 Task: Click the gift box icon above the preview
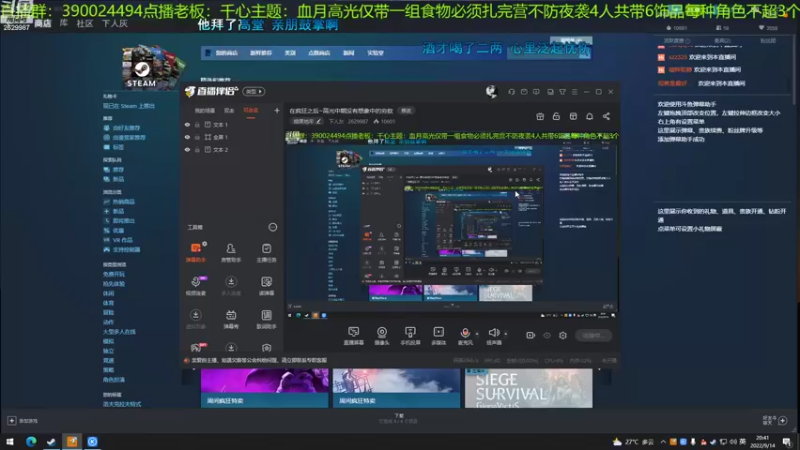tap(540, 116)
